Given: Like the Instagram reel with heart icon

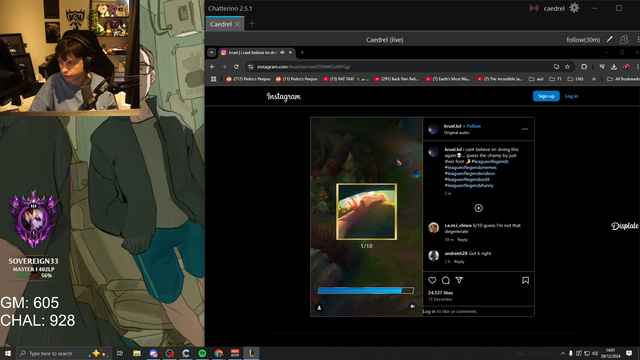Looking at the screenshot, I should point(432,280).
